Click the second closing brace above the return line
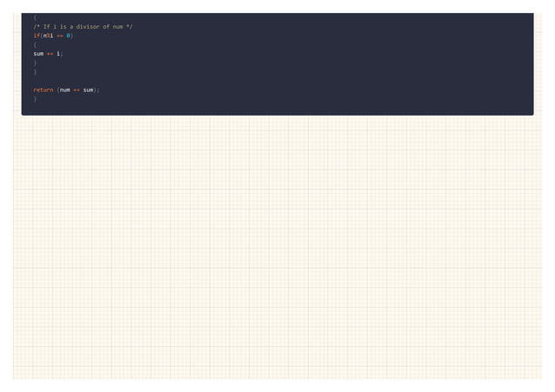 pos(35,72)
